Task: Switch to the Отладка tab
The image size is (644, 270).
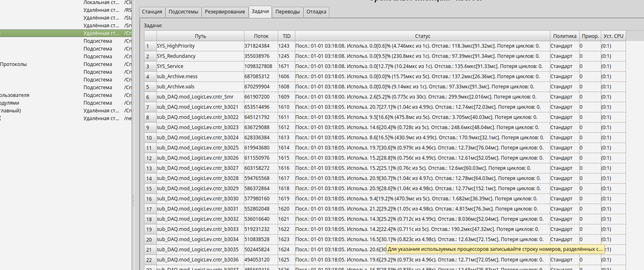Action: (x=316, y=12)
